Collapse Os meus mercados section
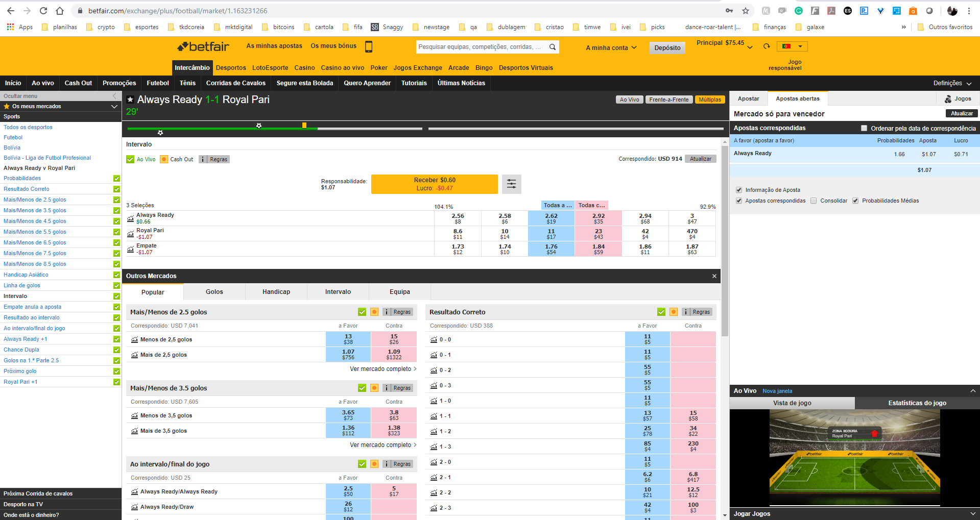 [114, 106]
